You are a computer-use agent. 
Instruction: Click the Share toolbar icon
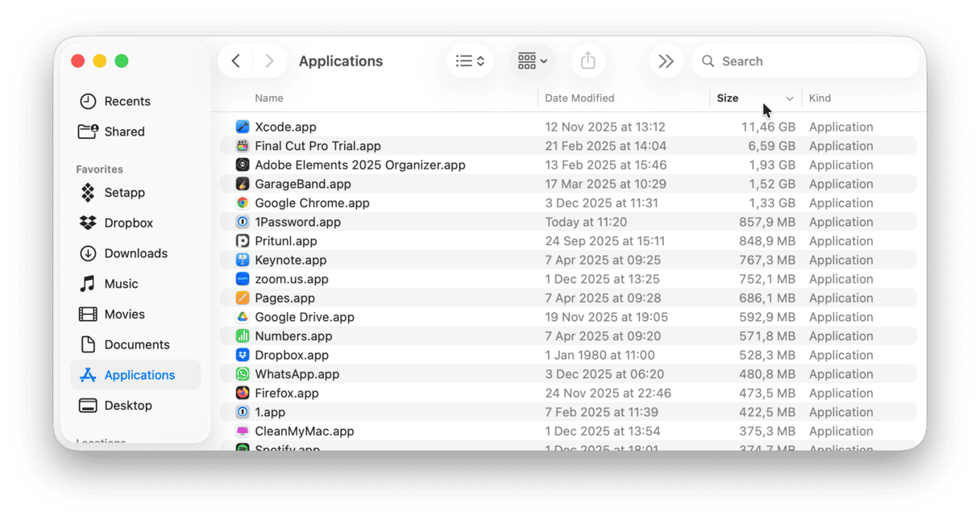pyautogui.click(x=588, y=61)
